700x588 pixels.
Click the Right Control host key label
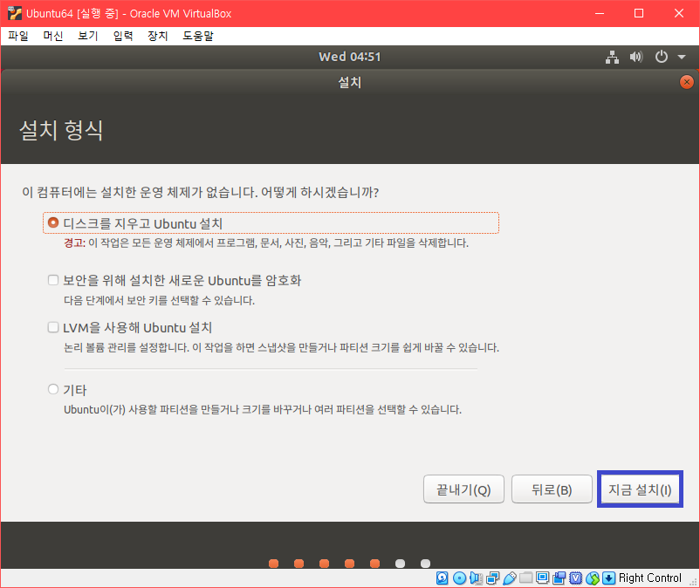pyautogui.click(x=650, y=578)
